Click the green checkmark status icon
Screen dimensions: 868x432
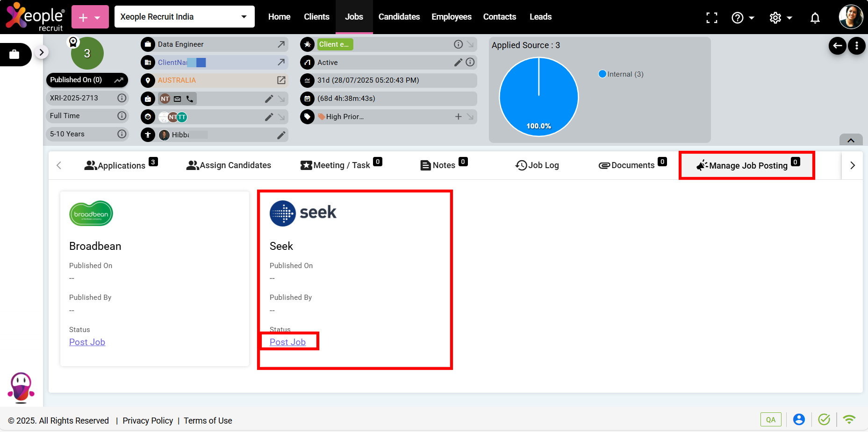tap(824, 419)
